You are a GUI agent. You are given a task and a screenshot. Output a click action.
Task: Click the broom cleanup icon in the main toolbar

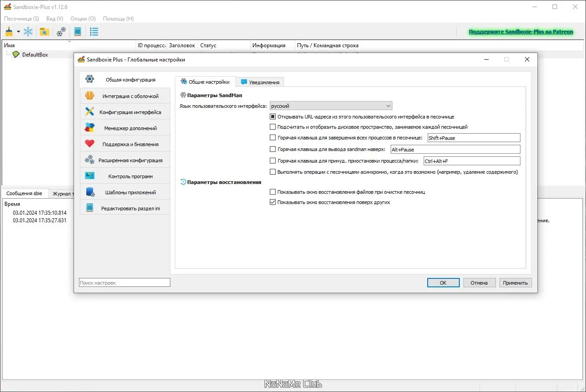click(9, 32)
